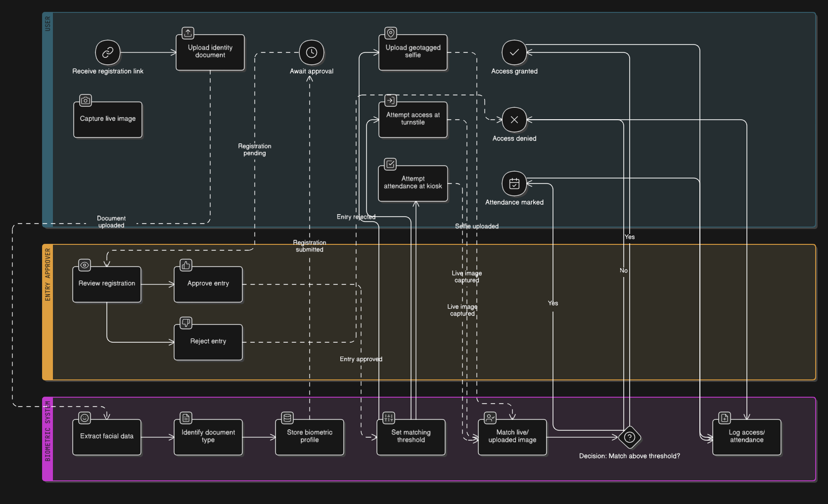Click the camera icon on Capture live image
The height and width of the screenshot is (504, 828).
coord(86,100)
